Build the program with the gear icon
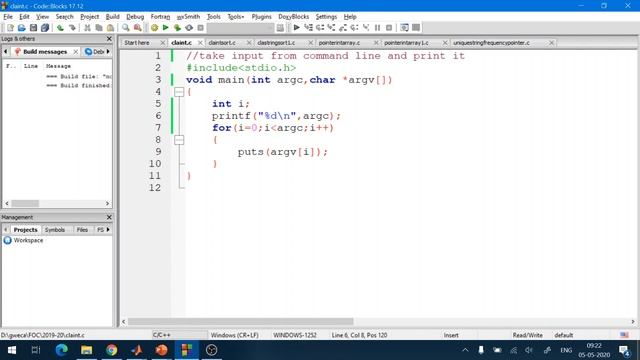 (154, 28)
